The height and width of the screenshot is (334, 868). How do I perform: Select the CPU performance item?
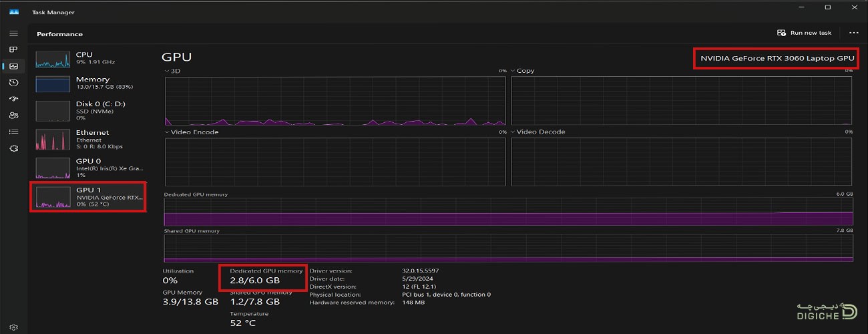(x=89, y=58)
